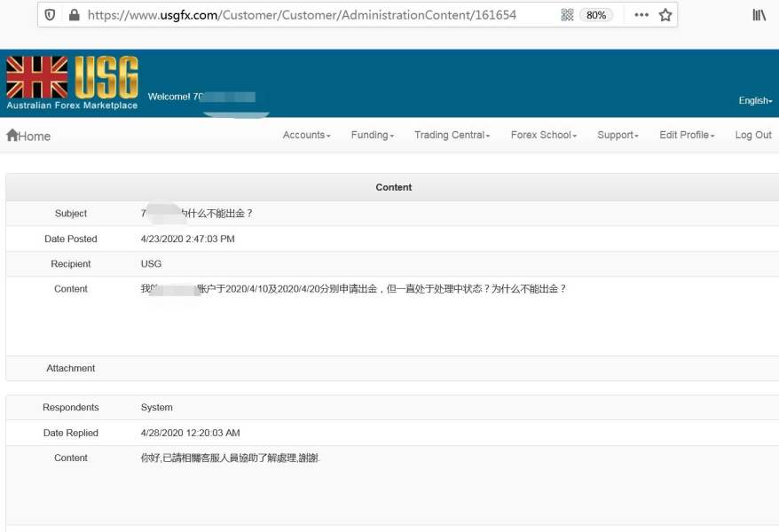Open the Support menu

[618, 135]
